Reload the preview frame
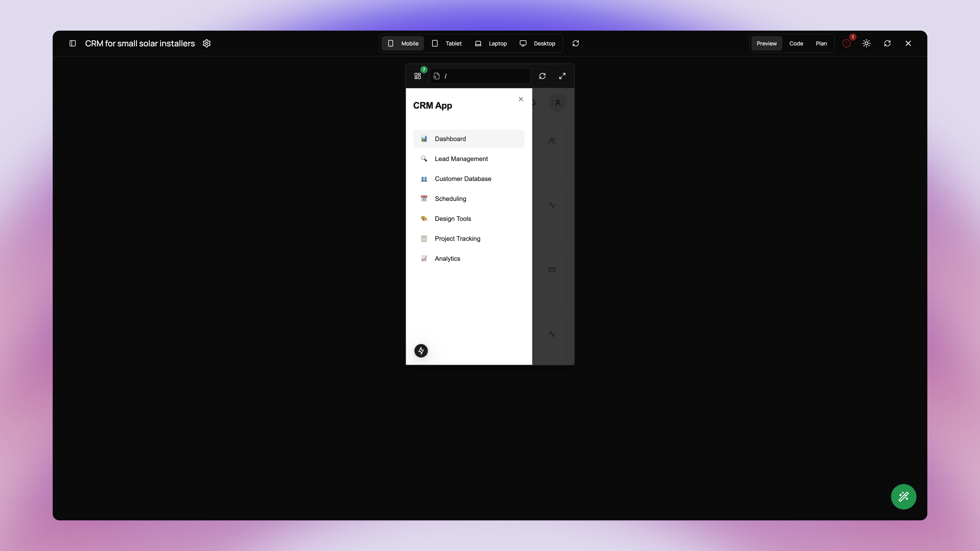 543,76
